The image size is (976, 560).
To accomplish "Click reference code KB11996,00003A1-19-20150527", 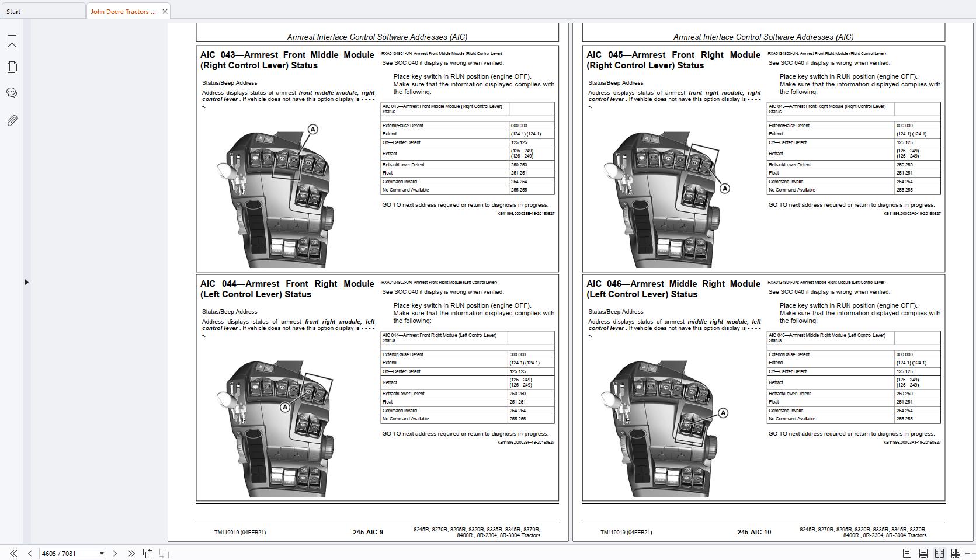I will click(x=912, y=443).
